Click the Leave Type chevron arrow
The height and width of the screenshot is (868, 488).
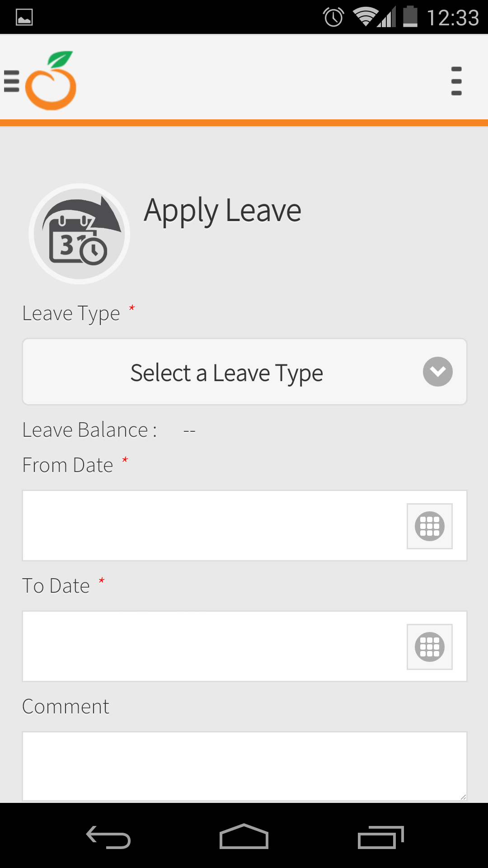pos(438,372)
